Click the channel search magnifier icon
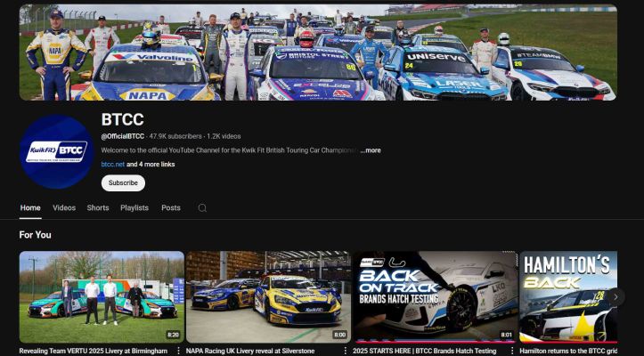The width and height of the screenshot is (644, 356). [202, 208]
